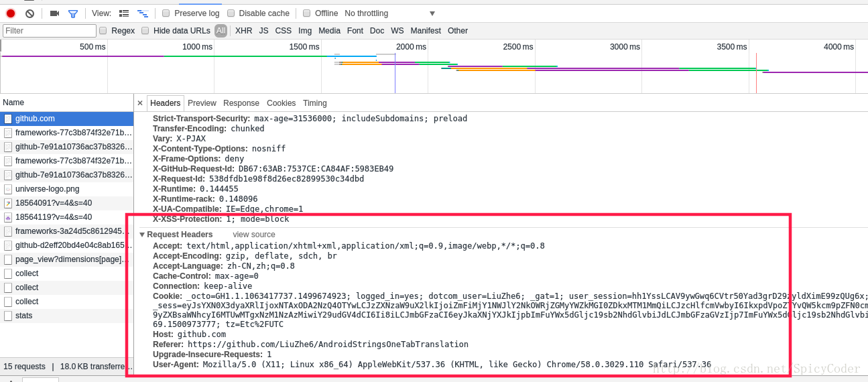Viewport: 868px width, 382px height.
Task: Select the stats request row
Action: click(67, 316)
